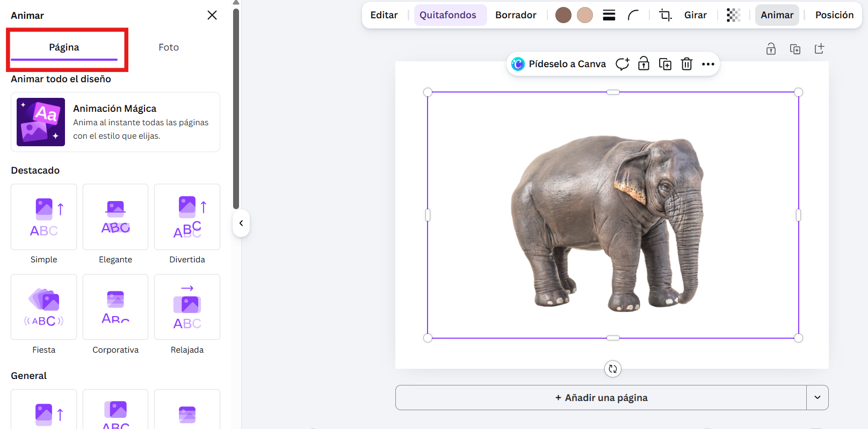Open Girar flip options

coord(696,15)
